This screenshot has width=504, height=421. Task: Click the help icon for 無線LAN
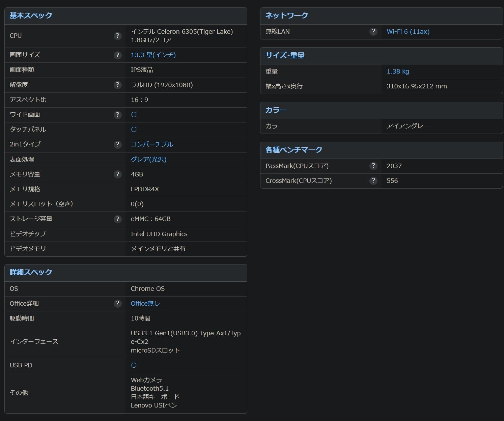(373, 32)
